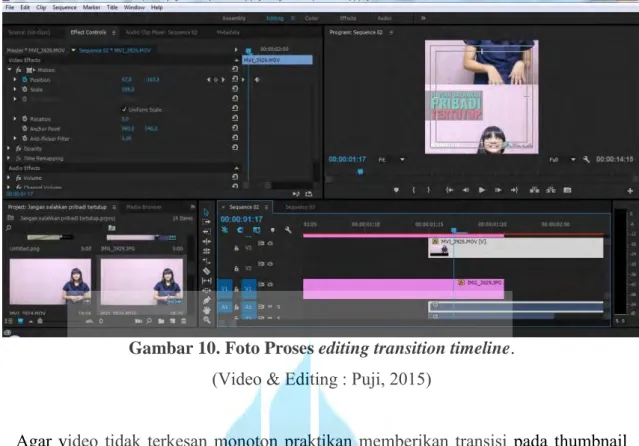Screen dimensions: 639x446
Task: Select the Pen tool
Action: point(207,300)
